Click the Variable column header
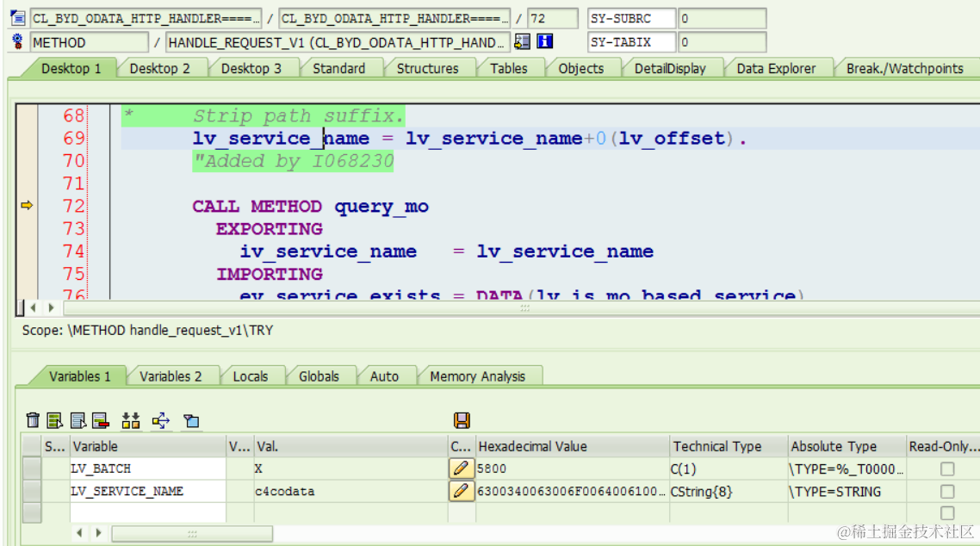 (147, 446)
